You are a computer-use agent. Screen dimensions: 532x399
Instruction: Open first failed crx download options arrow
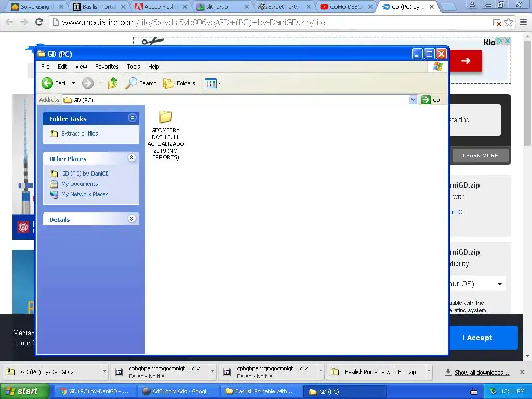tap(212, 372)
